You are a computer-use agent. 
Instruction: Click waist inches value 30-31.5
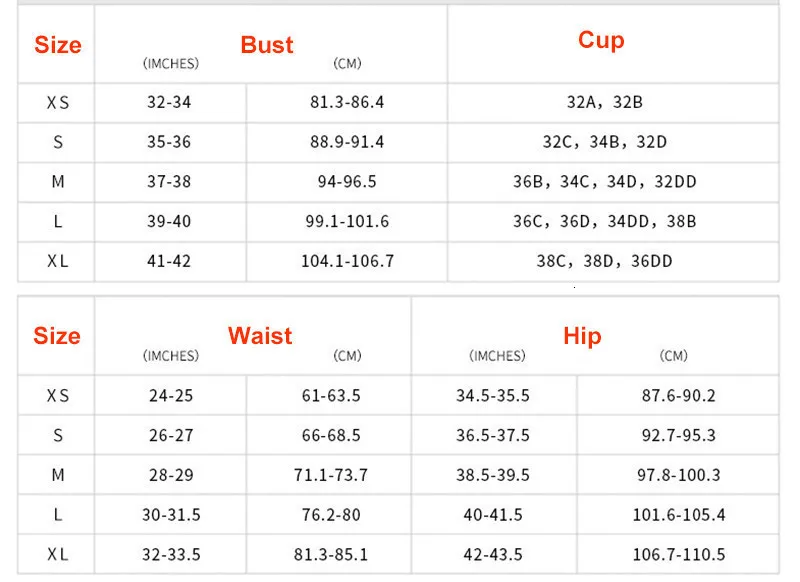[x=171, y=515]
